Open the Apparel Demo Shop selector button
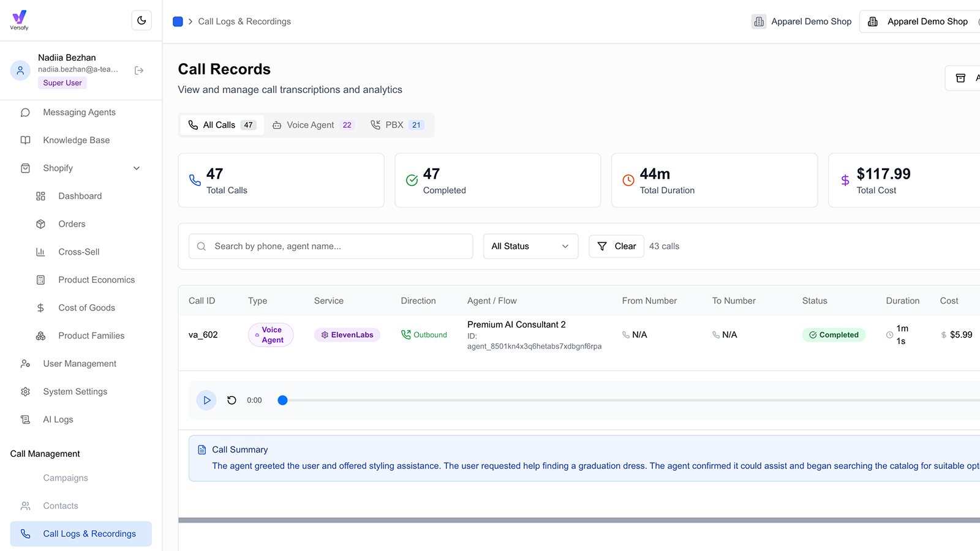The image size is (980, 551). 919,21
